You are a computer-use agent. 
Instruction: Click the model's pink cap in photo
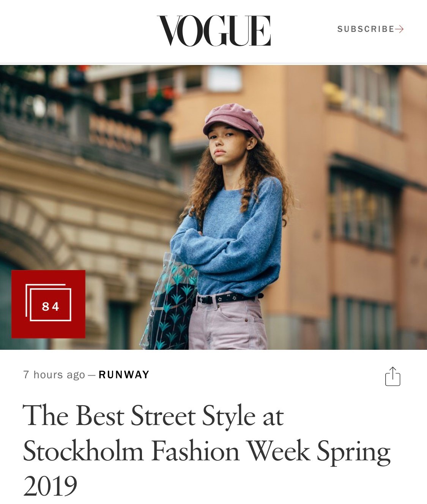click(233, 120)
